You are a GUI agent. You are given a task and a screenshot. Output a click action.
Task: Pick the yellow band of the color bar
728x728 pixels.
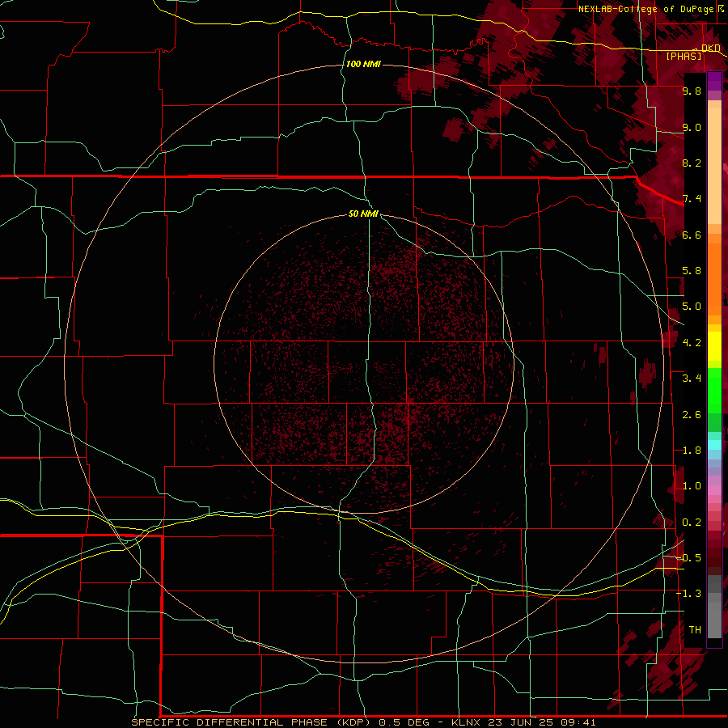tap(714, 346)
